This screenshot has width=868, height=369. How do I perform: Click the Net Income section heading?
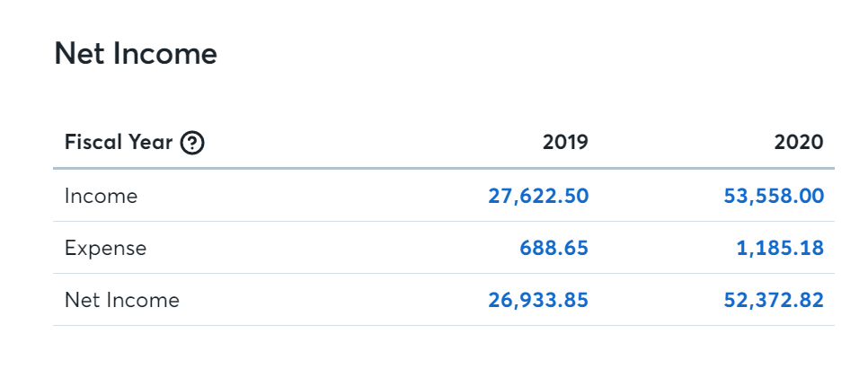136,54
